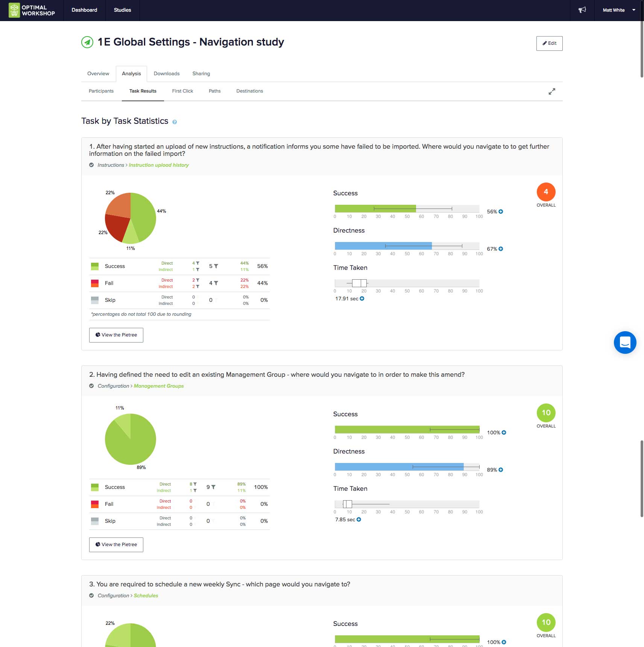Filter task 2 indirect success (1) participants
This screenshot has height=647, width=644.
195,491
